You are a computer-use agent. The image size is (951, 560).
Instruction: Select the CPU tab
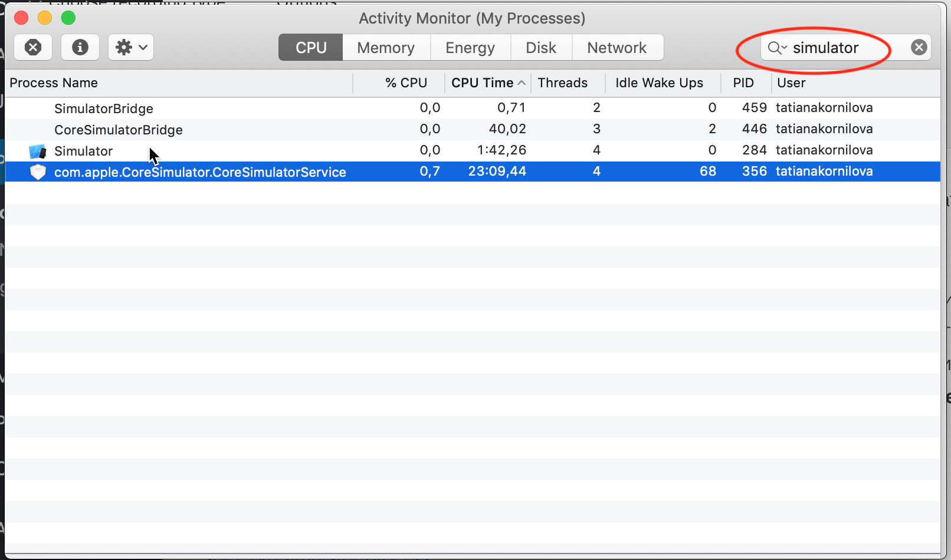coord(311,48)
